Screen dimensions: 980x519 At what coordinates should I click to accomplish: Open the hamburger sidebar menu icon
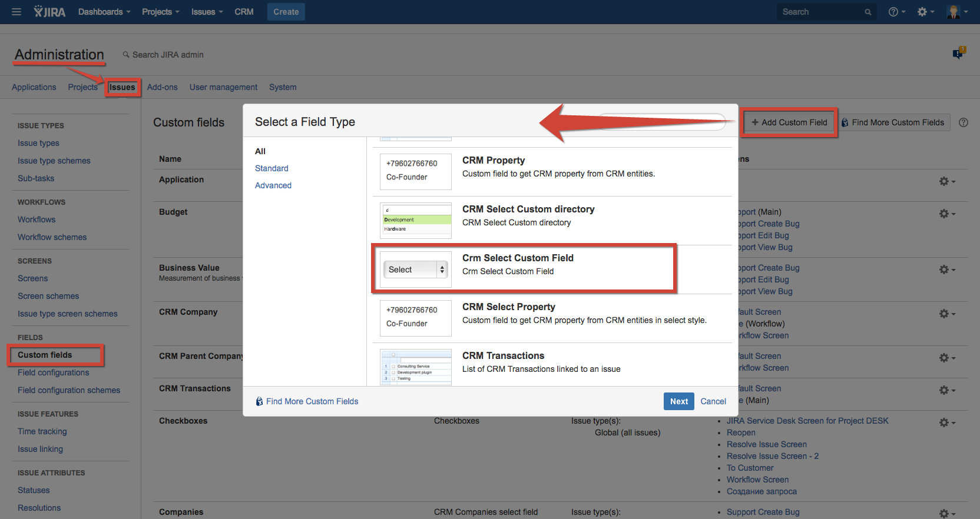point(16,12)
